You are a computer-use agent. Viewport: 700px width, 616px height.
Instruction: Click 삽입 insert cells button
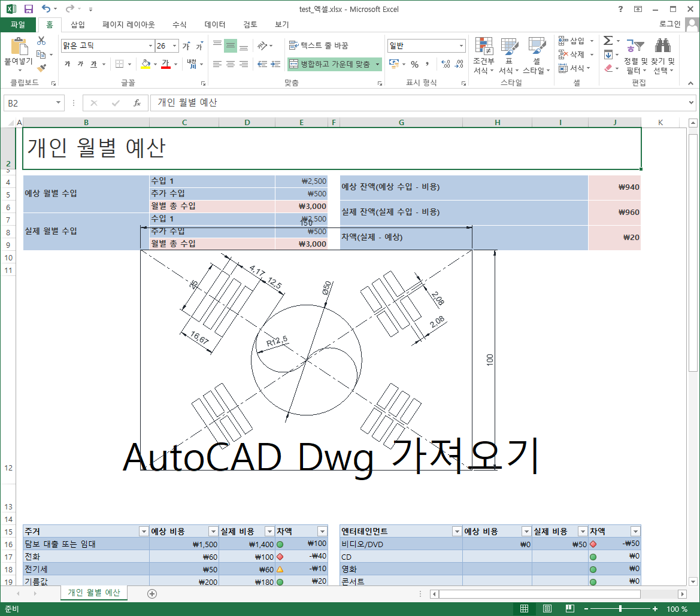pos(572,41)
